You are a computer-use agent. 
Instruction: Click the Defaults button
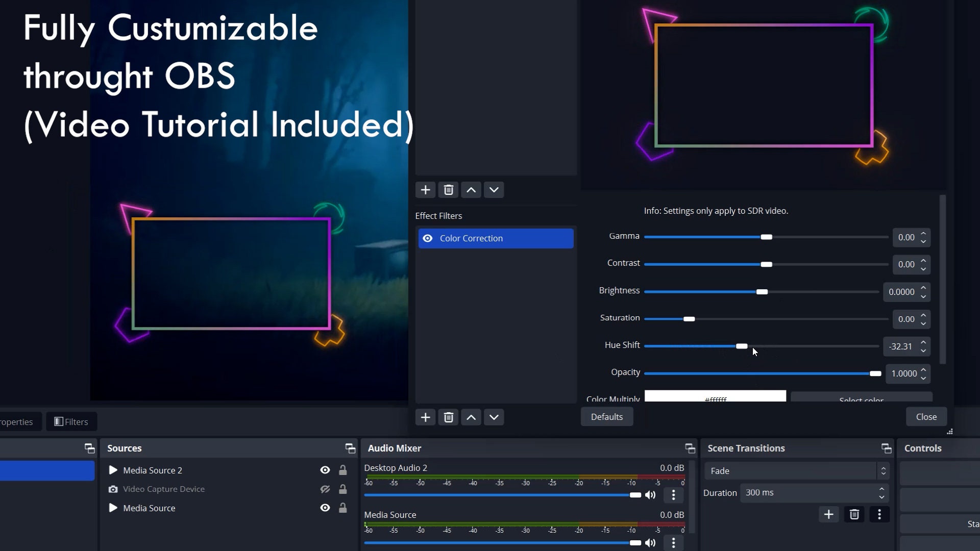tap(607, 417)
